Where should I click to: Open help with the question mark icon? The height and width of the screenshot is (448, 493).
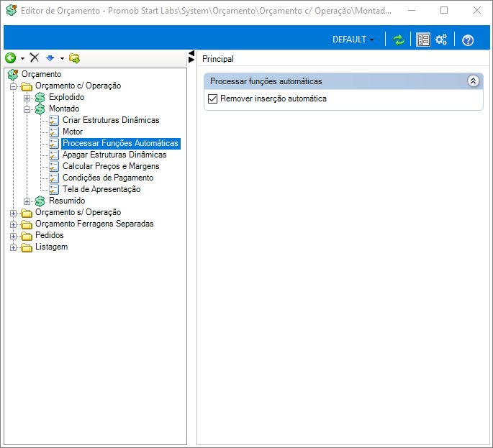(x=468, y=40)
